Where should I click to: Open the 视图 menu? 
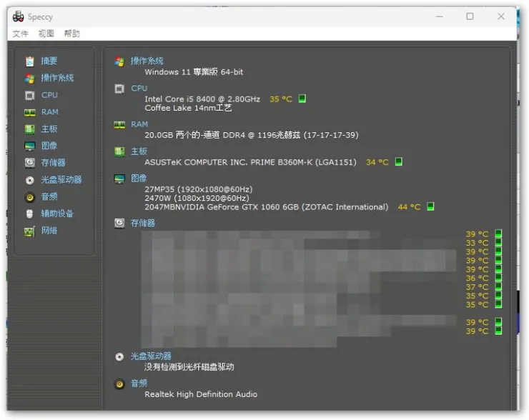(x=46, y=34)
